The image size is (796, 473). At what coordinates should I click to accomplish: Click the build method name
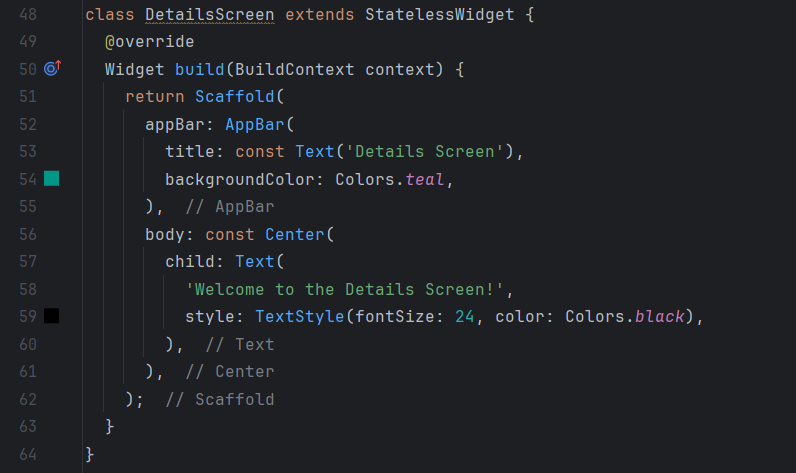click(200, 69)
